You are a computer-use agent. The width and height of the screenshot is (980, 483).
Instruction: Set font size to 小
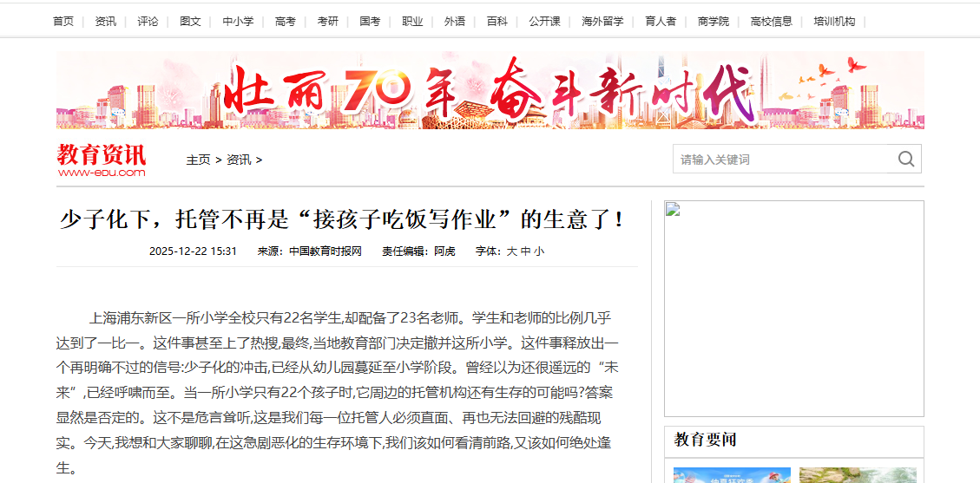click(539, 251)
